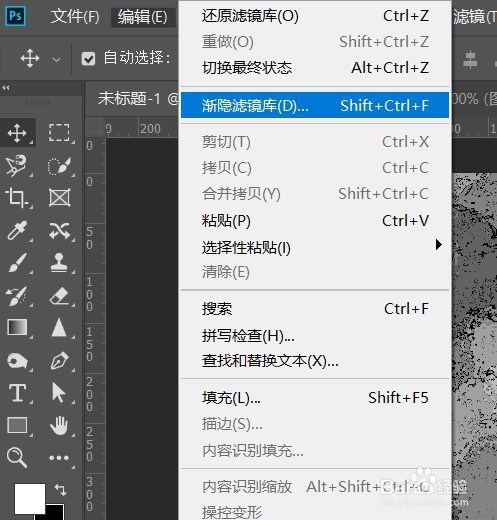Select the Crop tool
Image resolution: width=497 pixels, height=520 pixels.
[17, 197]
